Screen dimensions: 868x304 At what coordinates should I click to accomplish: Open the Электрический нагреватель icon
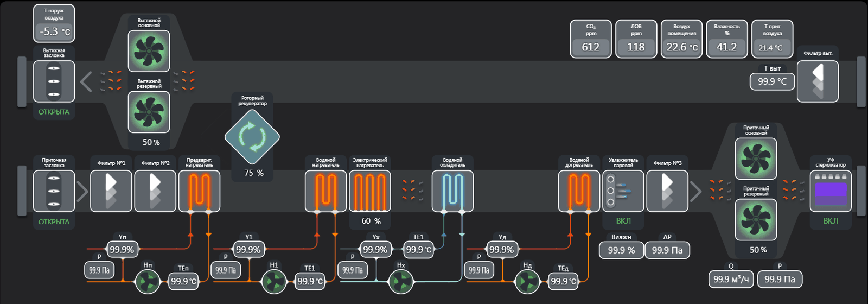pyautogui.click(x=370, y=191)
